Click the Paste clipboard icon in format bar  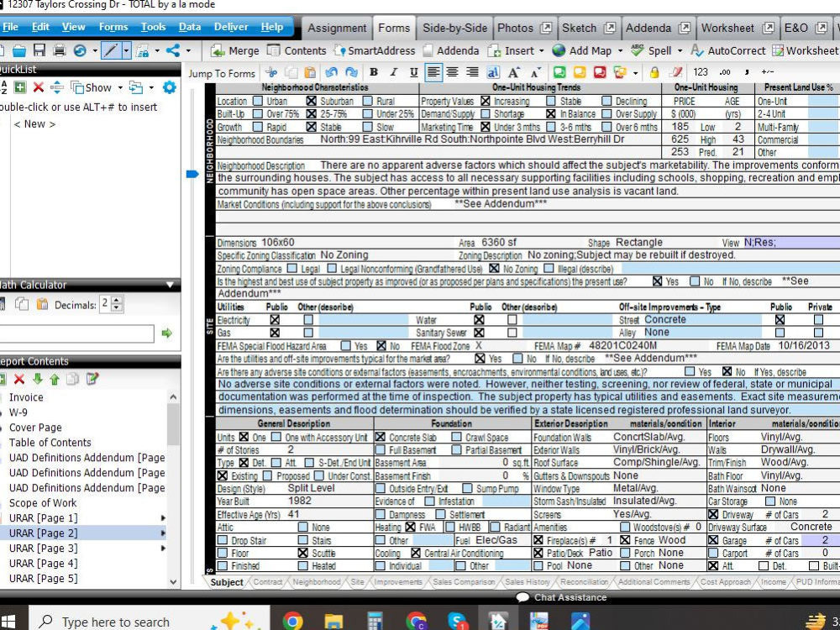pos(310,72)
